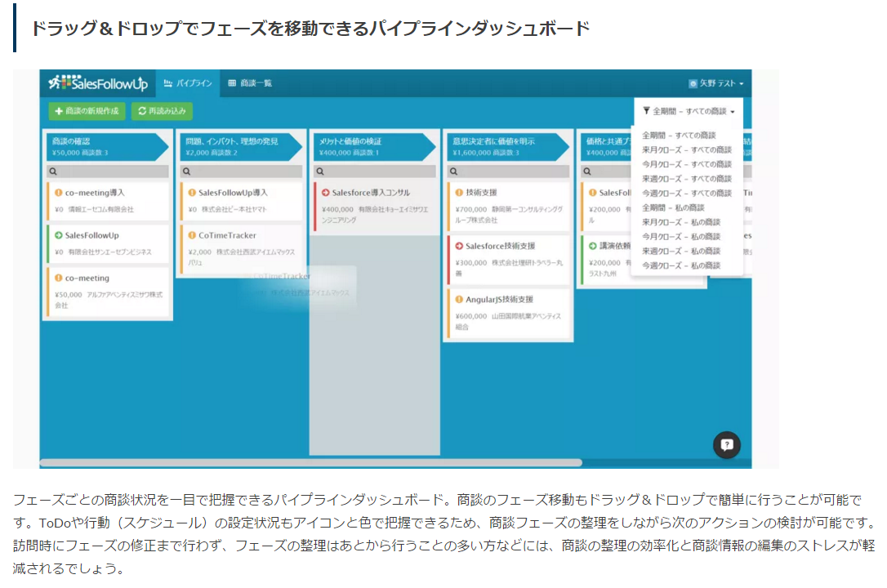Open the SalesFollowUp deal title with ¥0
The width and height of the screenshot is (887, 588).
[91, 235]
